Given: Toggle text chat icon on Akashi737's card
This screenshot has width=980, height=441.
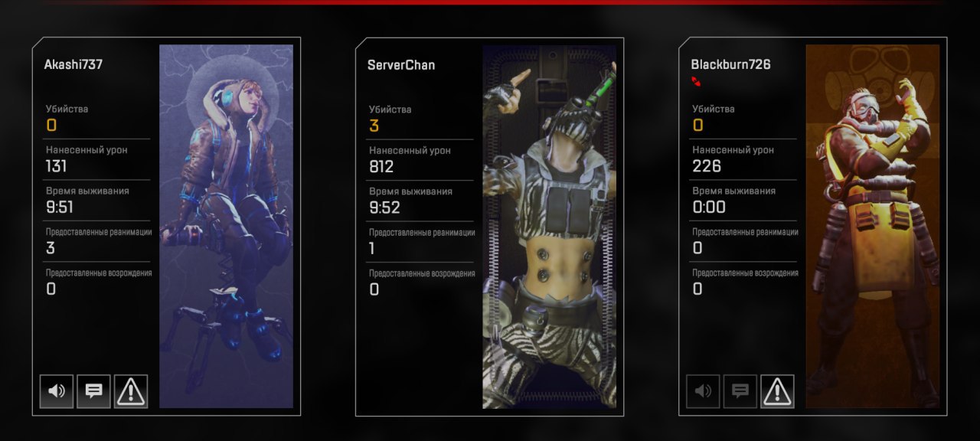Looking at the screenshot, I should [93, 391].
